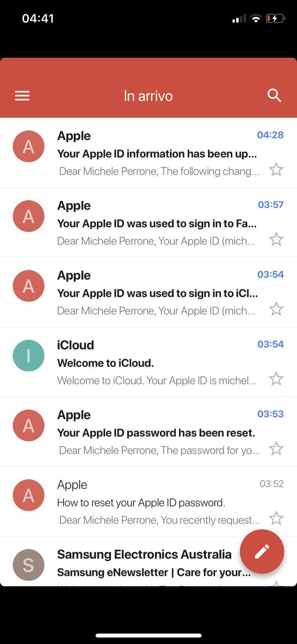Tap Apple avatar on password reset email
This screenshot has height=644, width=297.
(29, 426)
